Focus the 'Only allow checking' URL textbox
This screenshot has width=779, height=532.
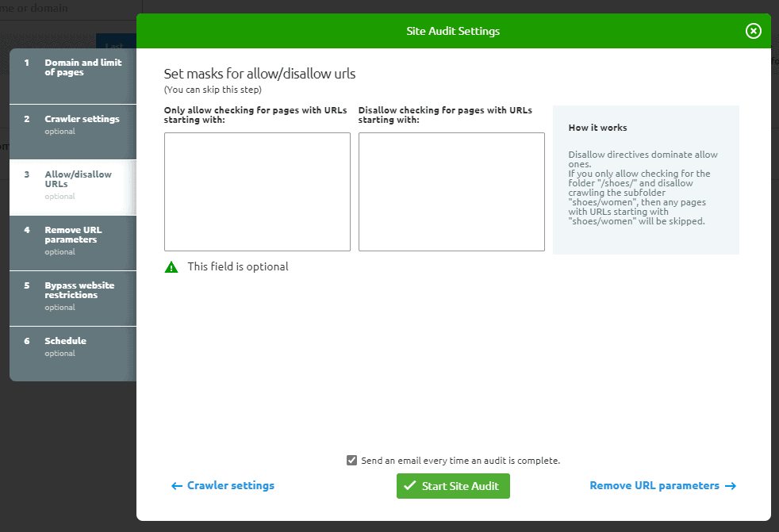pyautogui.click(x=257, y=192)
